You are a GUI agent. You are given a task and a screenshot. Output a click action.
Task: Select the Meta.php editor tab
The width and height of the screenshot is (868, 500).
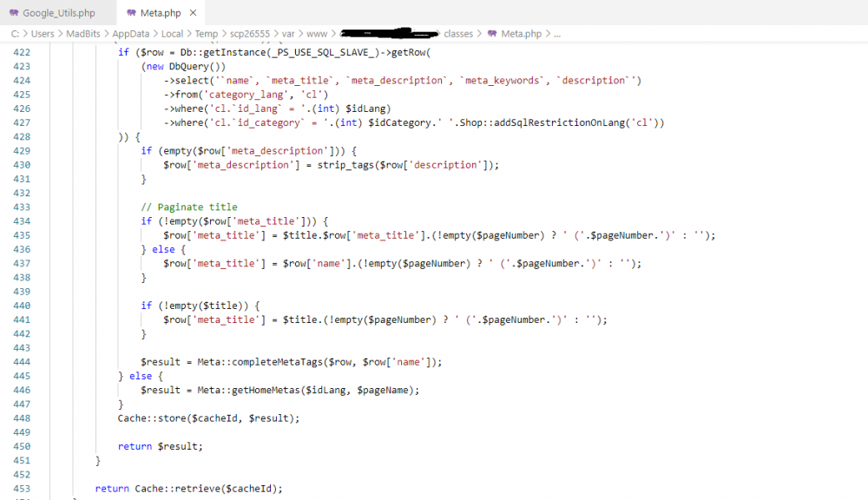click(158, 14)
